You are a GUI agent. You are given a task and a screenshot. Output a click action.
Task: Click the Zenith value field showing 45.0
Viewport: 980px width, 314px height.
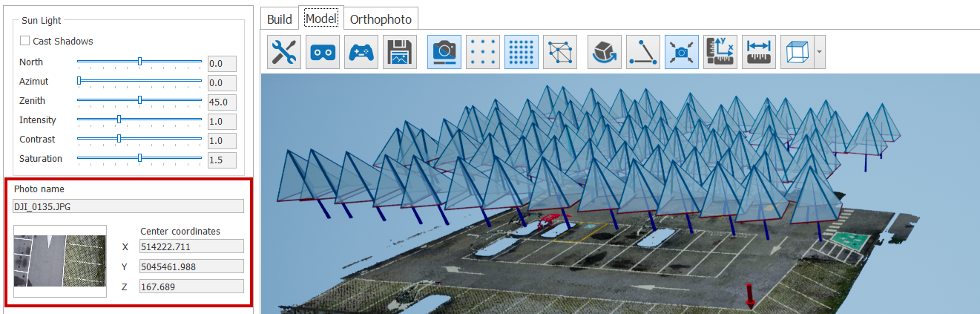222,102
